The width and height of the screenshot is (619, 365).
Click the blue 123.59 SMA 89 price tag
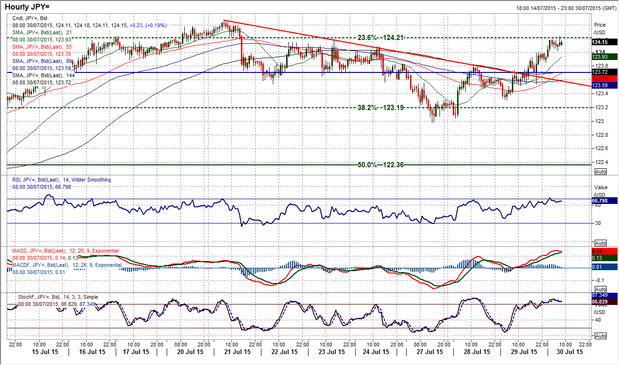[x=604, y=85]
